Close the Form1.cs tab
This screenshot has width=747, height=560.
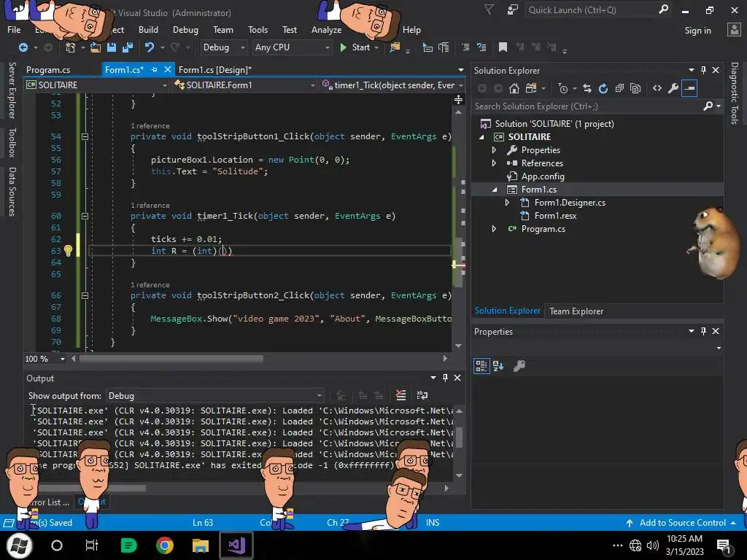tap(167, 69)
